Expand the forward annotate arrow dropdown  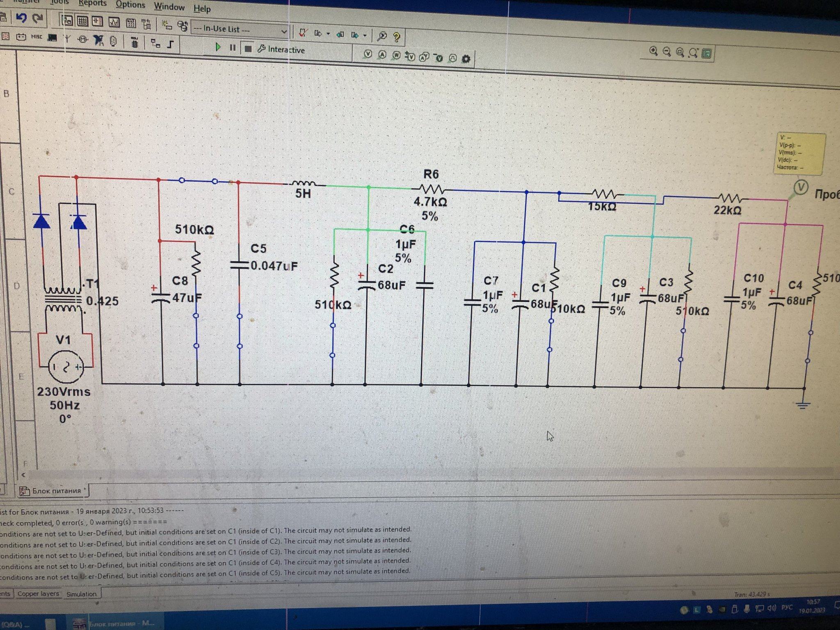pos(365,36)
